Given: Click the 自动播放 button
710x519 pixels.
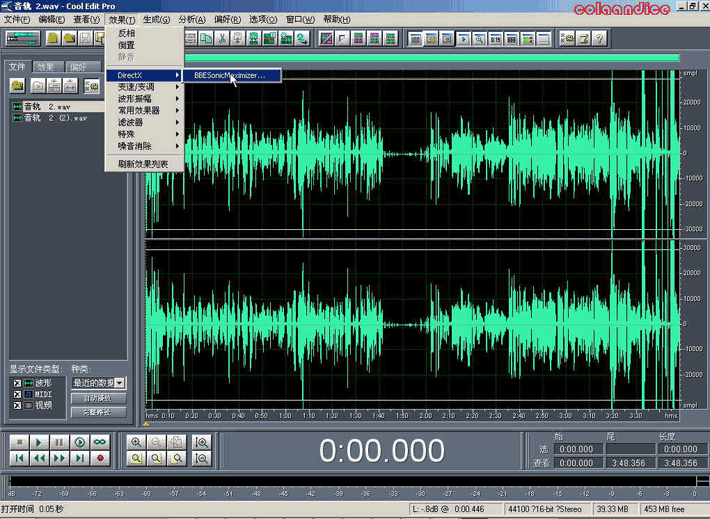Looking at the screenshot, I should 97,398.
